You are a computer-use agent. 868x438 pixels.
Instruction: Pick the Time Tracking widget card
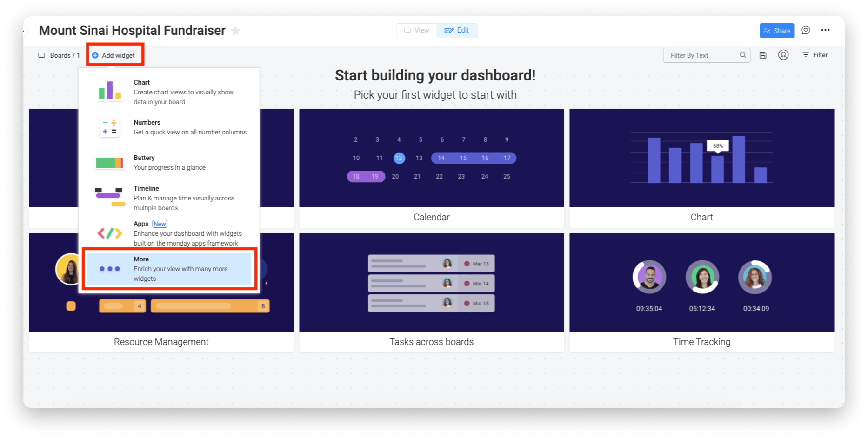[x=701, y=293]
